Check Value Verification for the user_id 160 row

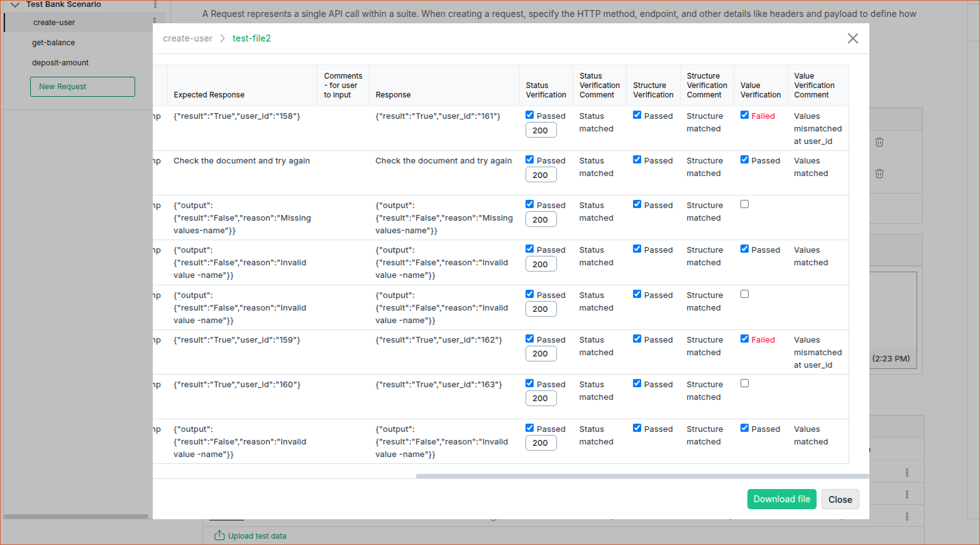pos(745,383)
